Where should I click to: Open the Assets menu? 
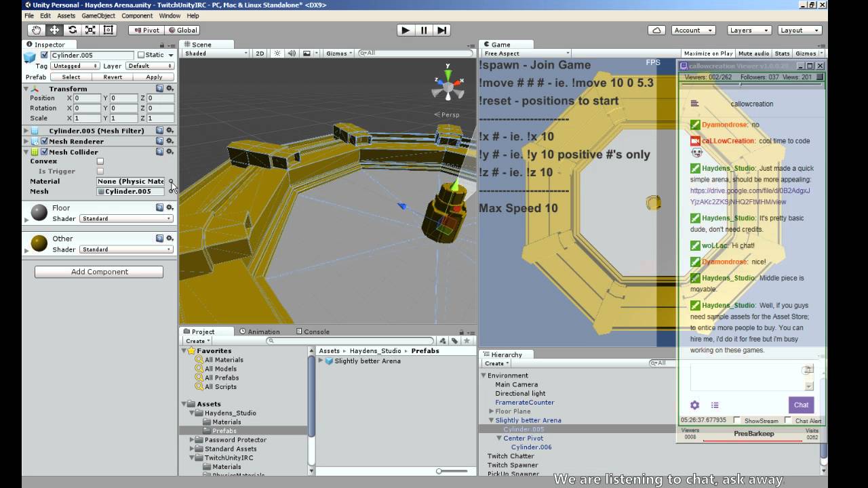pos(66,16)
